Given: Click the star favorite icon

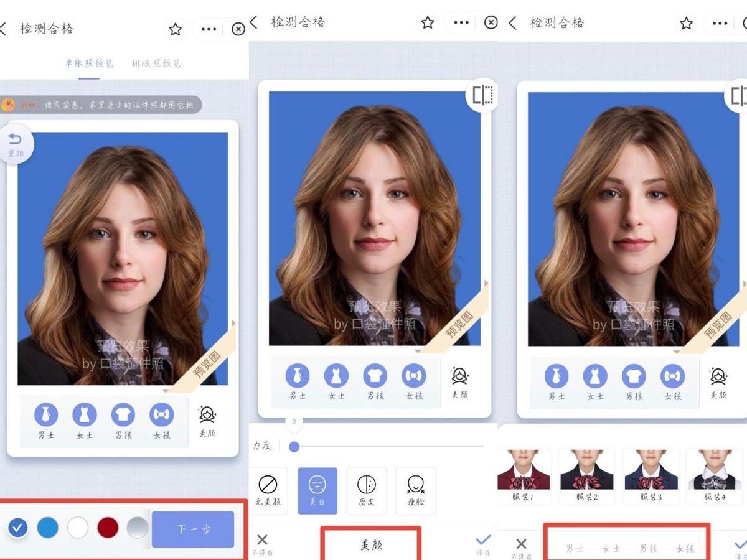Looking at the screenshot, I should [x=175, y=29].
